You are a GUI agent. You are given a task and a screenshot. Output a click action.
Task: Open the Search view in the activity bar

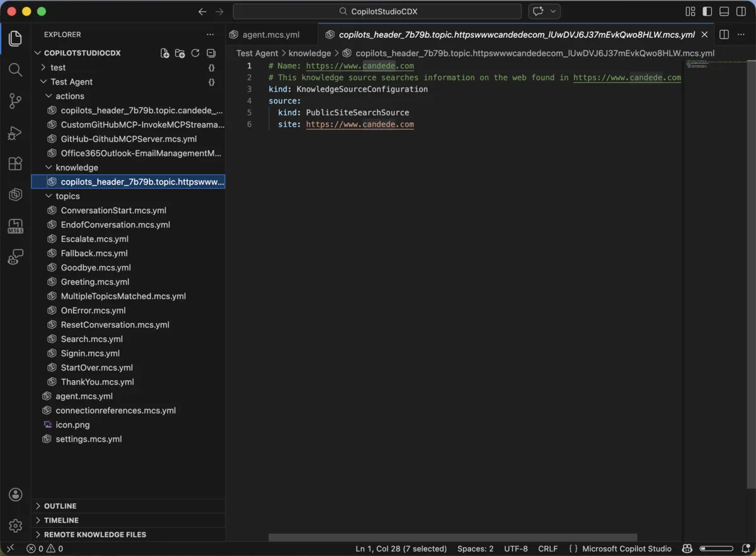click(15, 70)
